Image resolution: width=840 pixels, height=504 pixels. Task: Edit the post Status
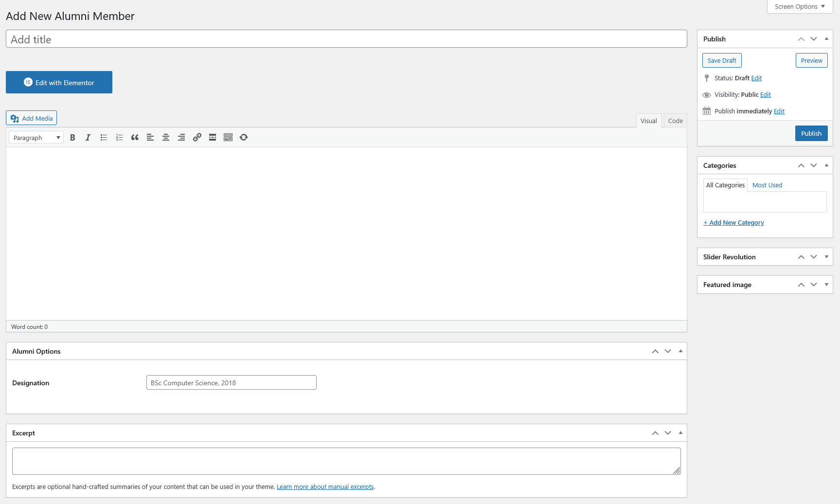[x=756, y=78]
